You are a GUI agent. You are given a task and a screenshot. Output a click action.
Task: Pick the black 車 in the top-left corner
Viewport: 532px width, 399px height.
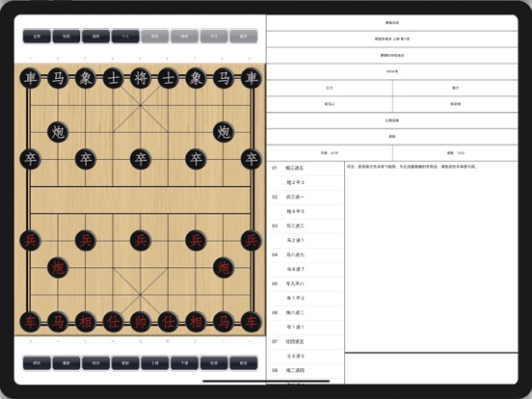click(31, 78)
